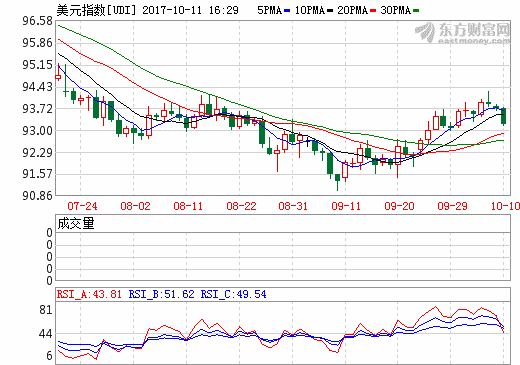Select the 08-02 date label on axis

coord(135,206)
